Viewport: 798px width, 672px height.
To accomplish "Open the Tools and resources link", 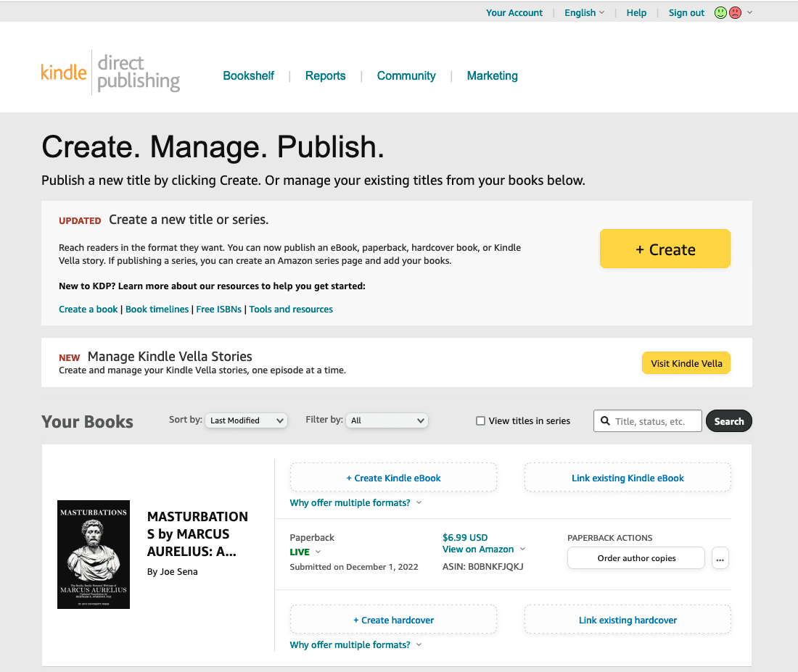I will [x=291, y=310].
